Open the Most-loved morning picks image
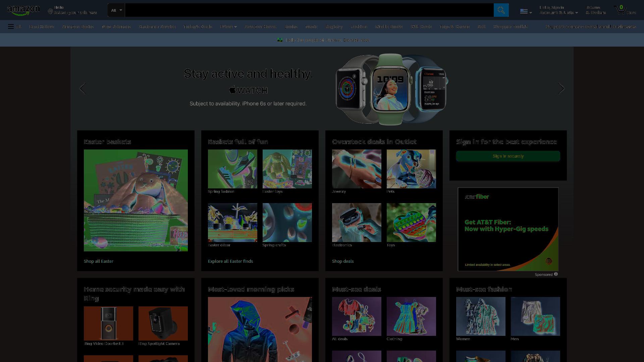Image resolution: width=644 pixels, height=362 pixels. pos(260,329)
